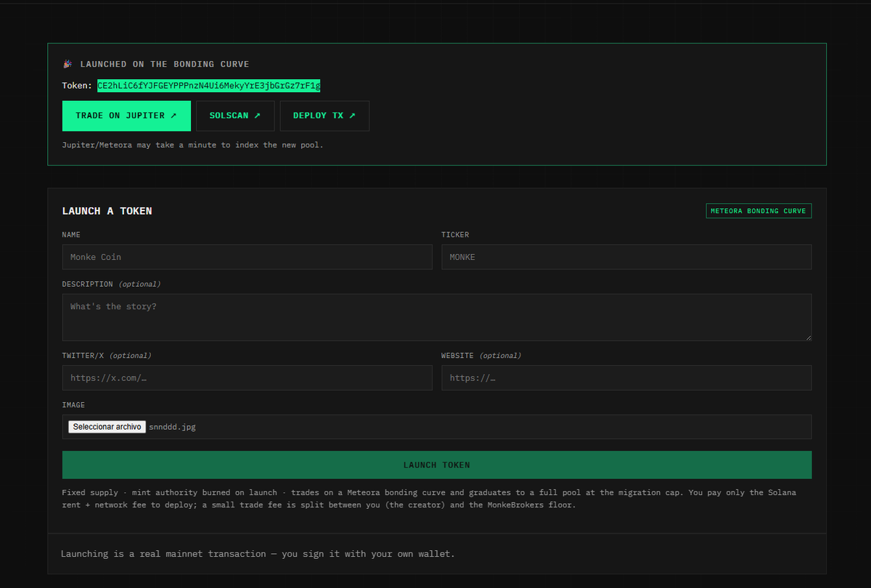Open the Solscan link button
This screenshot has width=871, height=588.
235,116
